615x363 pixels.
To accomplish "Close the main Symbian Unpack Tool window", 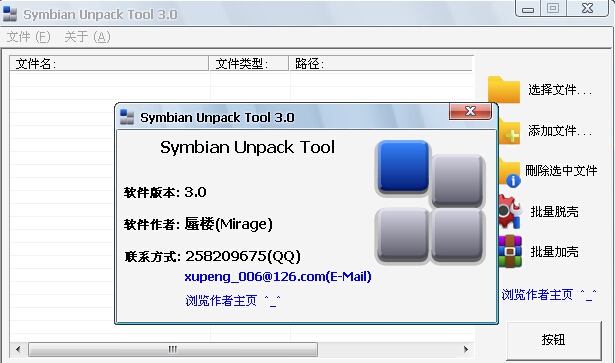I will (588, 8).
